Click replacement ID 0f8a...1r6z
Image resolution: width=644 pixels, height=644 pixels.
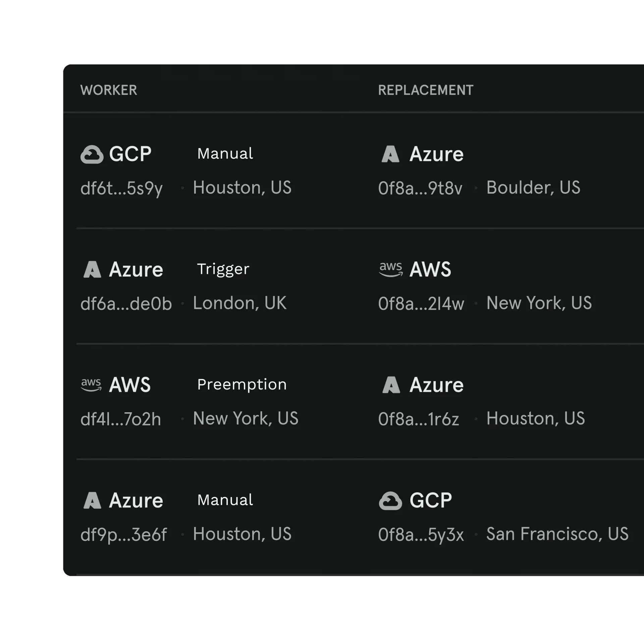pyautogui.click(x=419, y=419)
